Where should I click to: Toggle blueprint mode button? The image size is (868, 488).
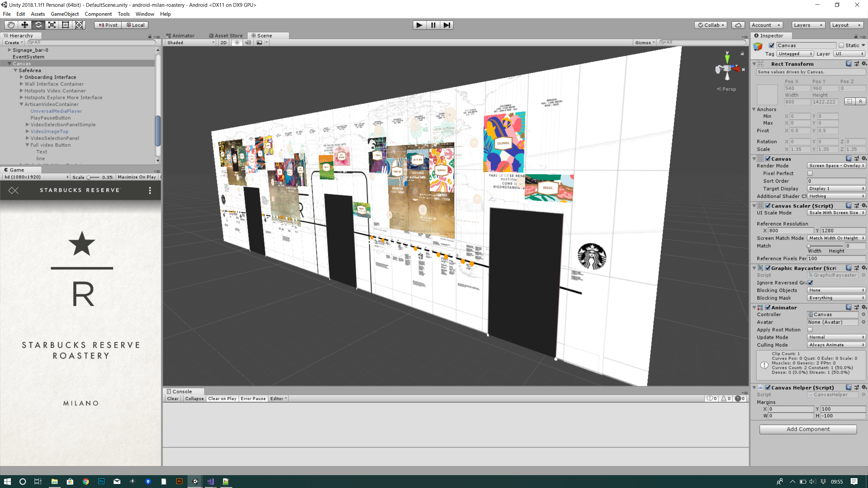tap(850, 102)
